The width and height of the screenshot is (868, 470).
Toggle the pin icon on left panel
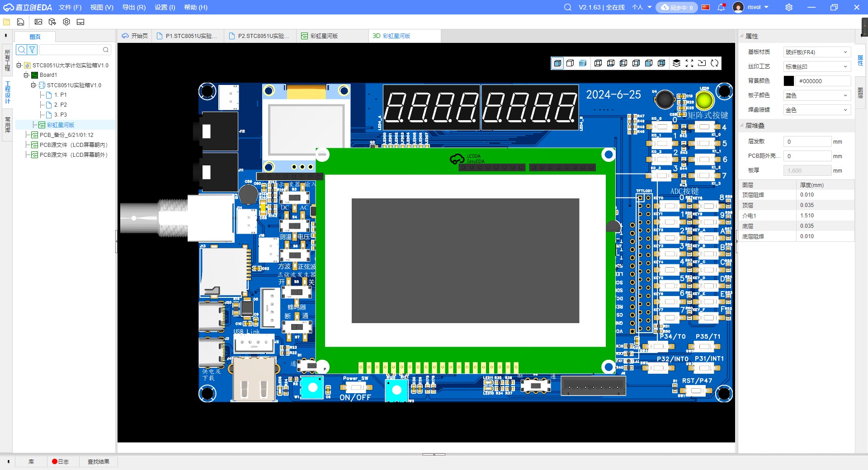pos(6,35)
